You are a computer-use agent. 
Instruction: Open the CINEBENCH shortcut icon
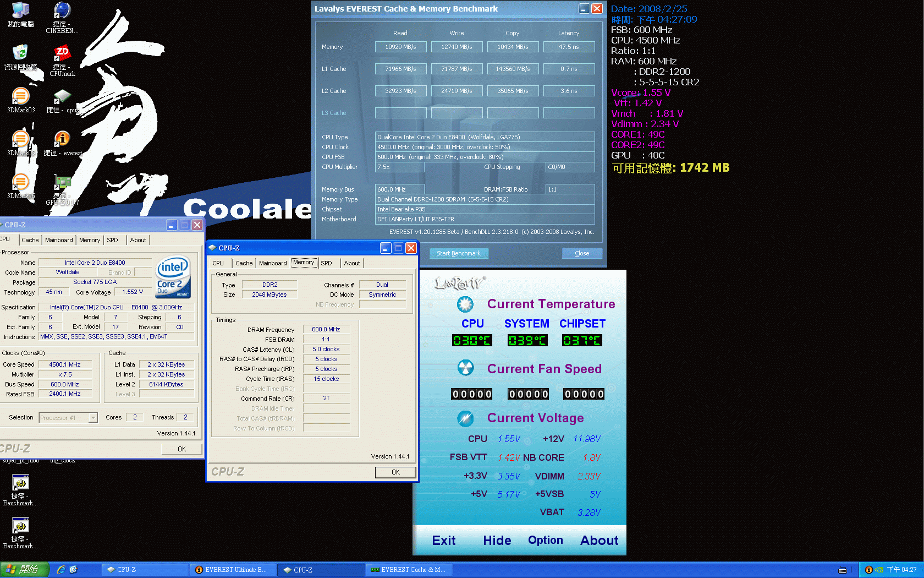point(62,18)
